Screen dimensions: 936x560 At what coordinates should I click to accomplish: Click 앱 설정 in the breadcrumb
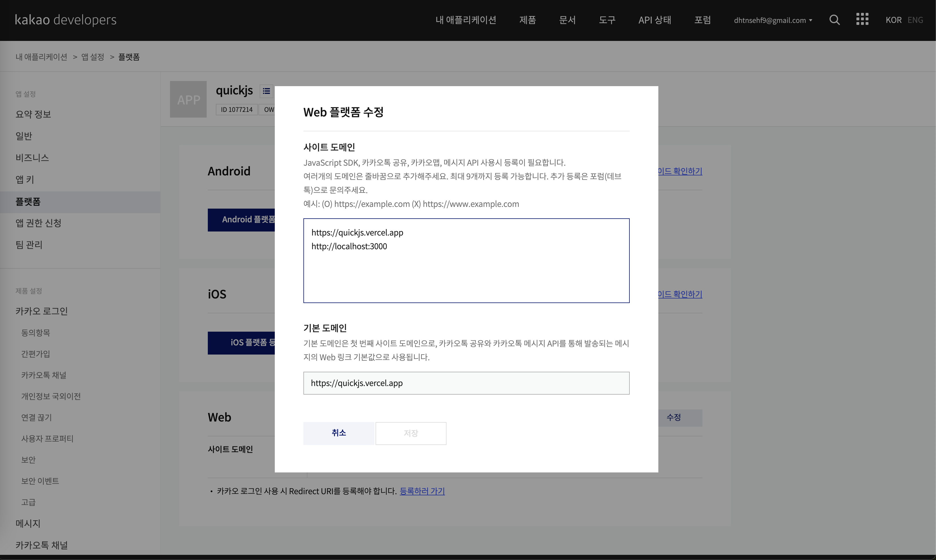pos(93,57)
